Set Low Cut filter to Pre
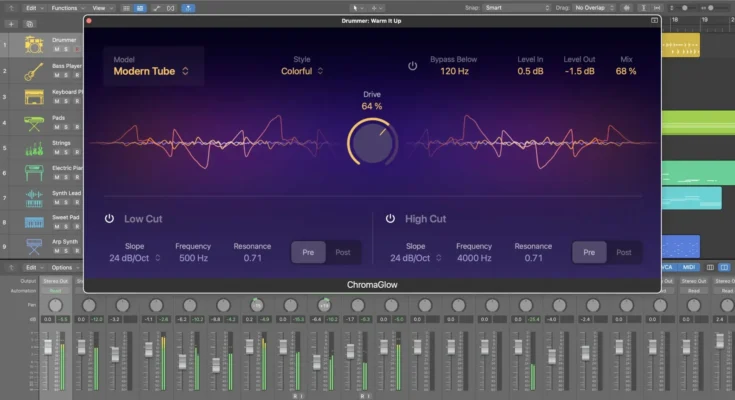The width and height of the screenshot is (735, 400). pyautogui.click(x=308, y=252)
